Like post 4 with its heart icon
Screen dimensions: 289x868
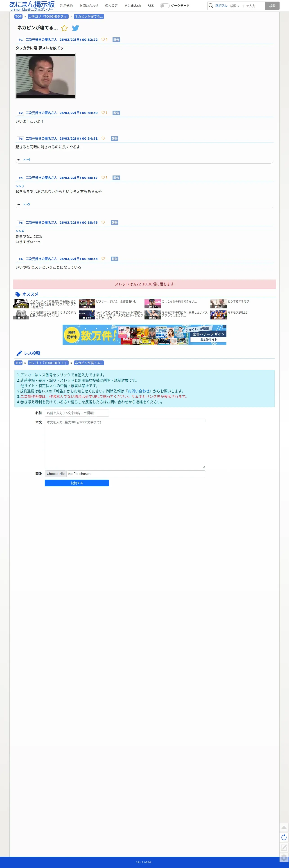pos(103,177)
